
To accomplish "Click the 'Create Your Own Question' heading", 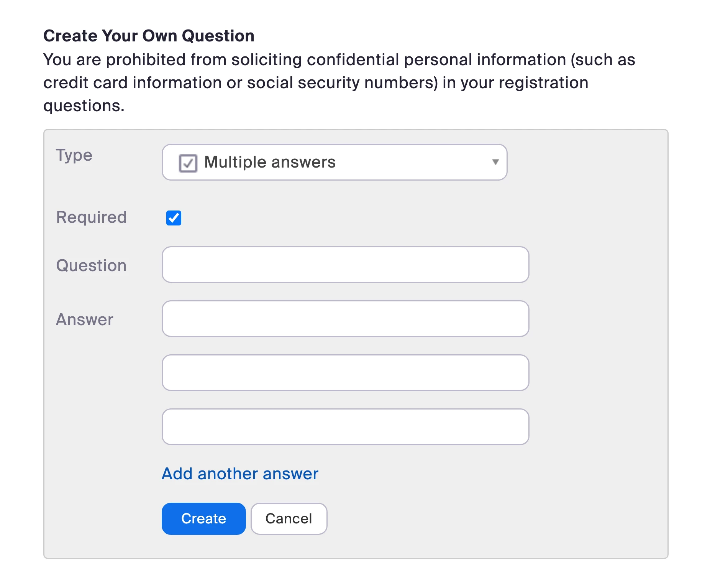I will pyautogui.click(x=149, y=36).
